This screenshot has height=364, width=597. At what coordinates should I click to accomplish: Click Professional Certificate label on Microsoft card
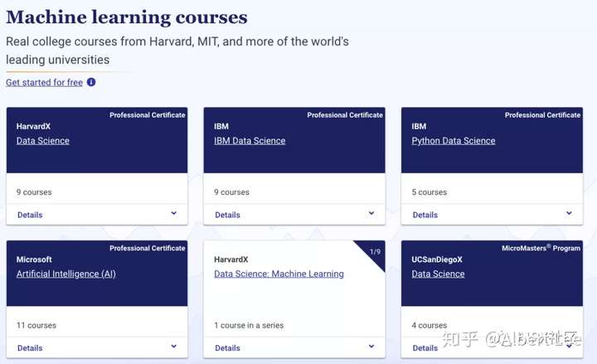(148, 248)
